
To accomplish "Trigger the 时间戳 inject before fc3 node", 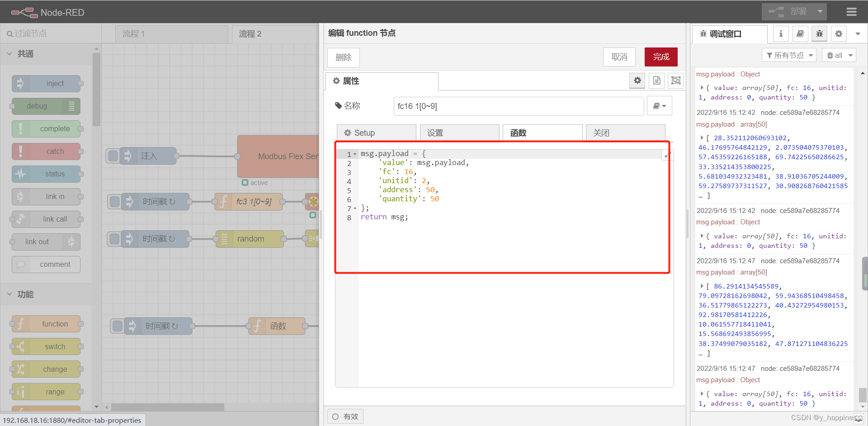I will 115,202.
